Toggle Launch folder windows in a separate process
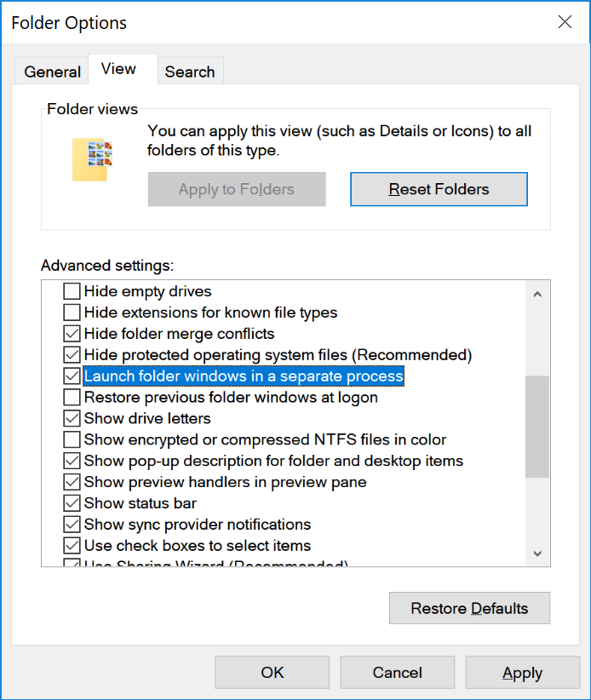This screenshot has height=700, width=591. [x=72, y=376]
